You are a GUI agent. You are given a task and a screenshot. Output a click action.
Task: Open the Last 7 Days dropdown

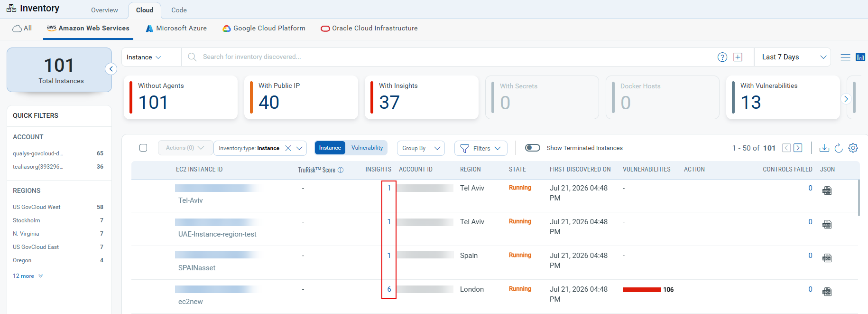[x=794, y=57]
